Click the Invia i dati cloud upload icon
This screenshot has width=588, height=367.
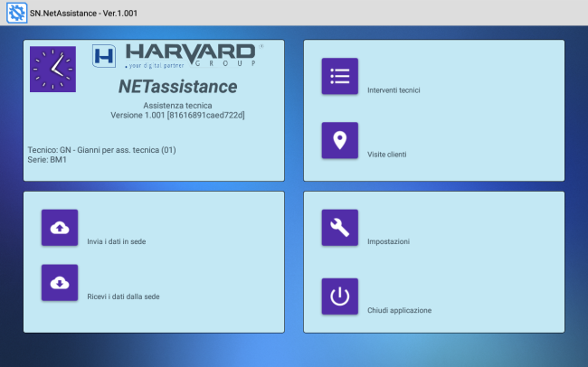(60, 228)
